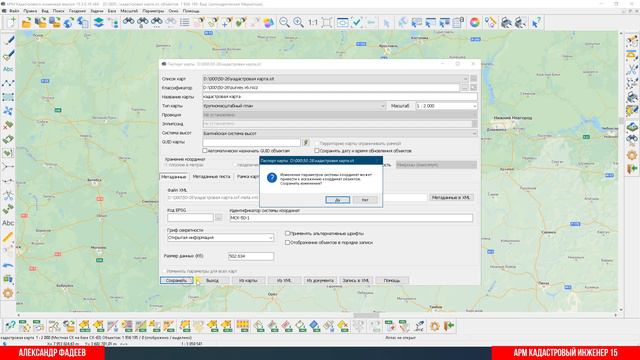Click the Метаданные в XML button
The width and height of the screenshot is (640, 360).
(x=451, y=198)
